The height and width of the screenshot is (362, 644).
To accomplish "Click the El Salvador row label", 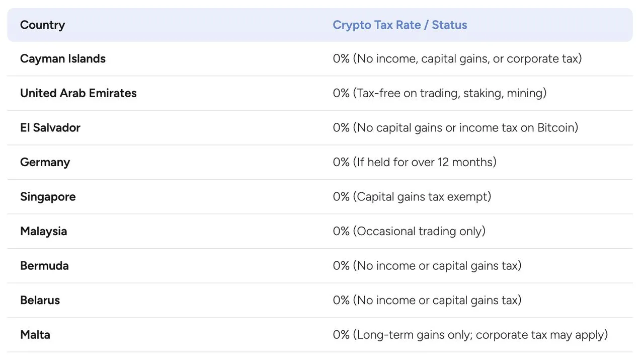I will point(50,127).
